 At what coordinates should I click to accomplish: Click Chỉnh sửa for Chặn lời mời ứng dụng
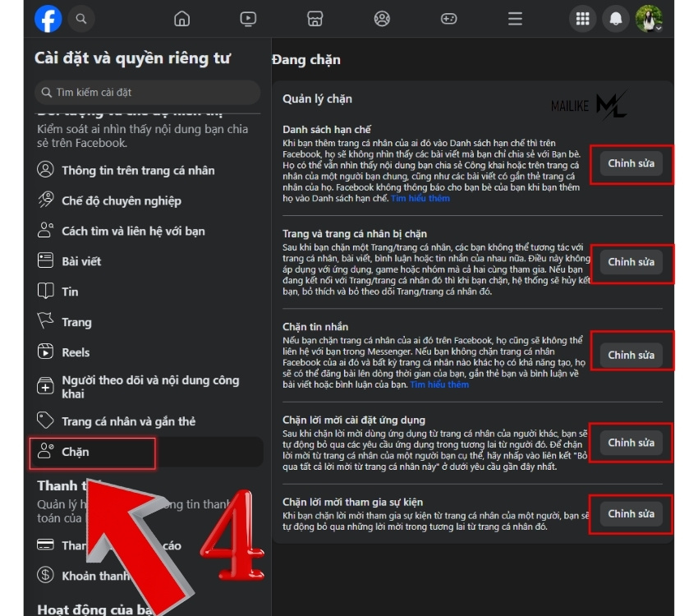(631, 443)
